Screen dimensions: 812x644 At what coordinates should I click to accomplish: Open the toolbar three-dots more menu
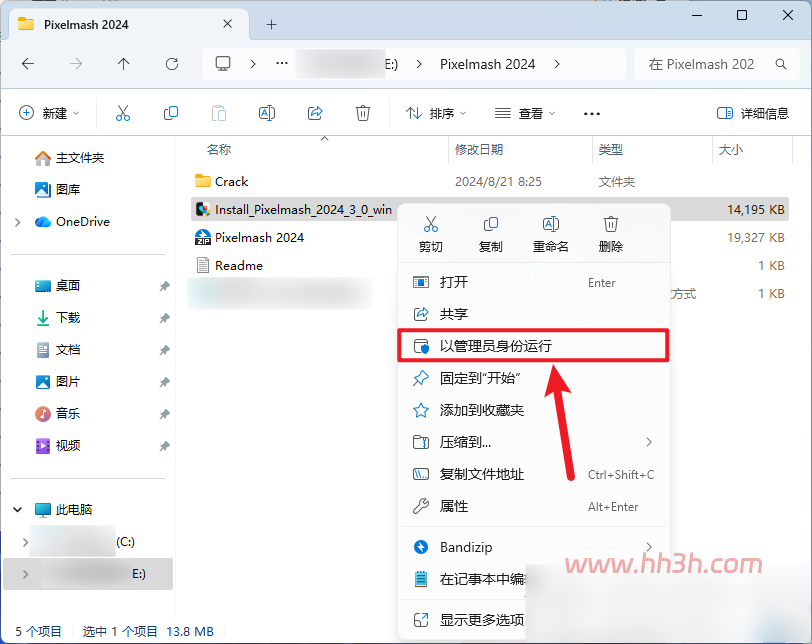(591, 113)
